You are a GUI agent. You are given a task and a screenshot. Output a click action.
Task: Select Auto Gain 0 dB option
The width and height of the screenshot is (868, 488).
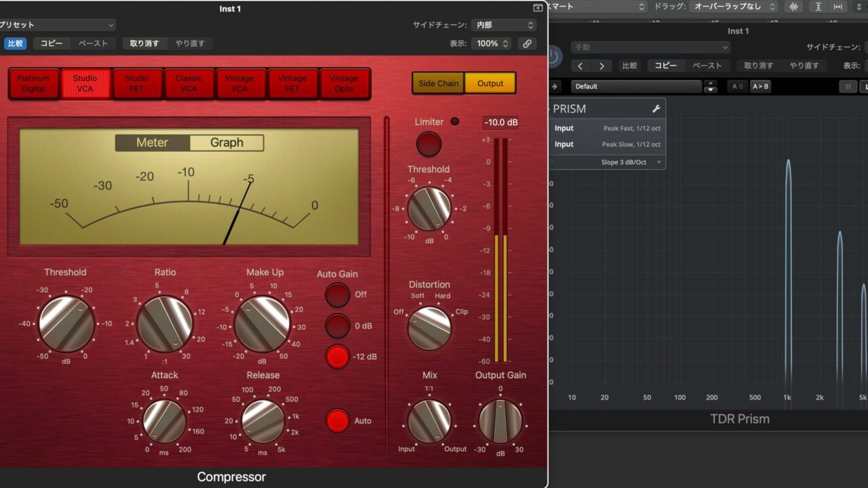(x=337, y=326)
